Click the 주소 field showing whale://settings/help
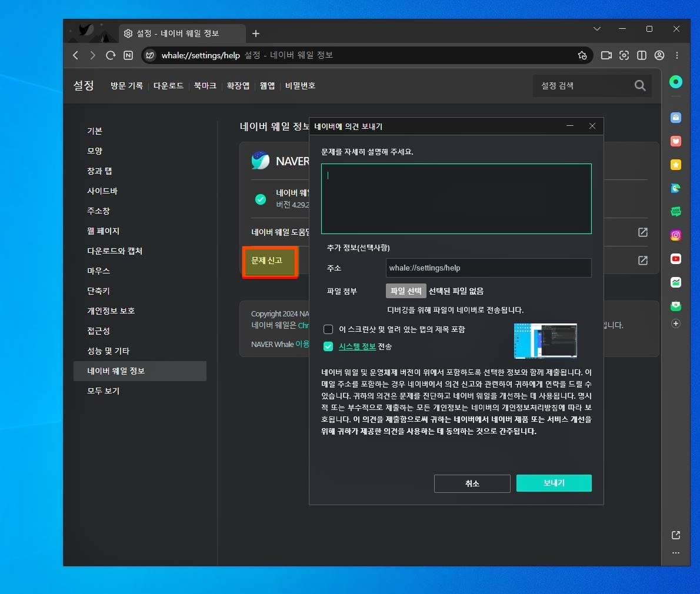Viewport: 700px width, 594px height. click(488, 268)
